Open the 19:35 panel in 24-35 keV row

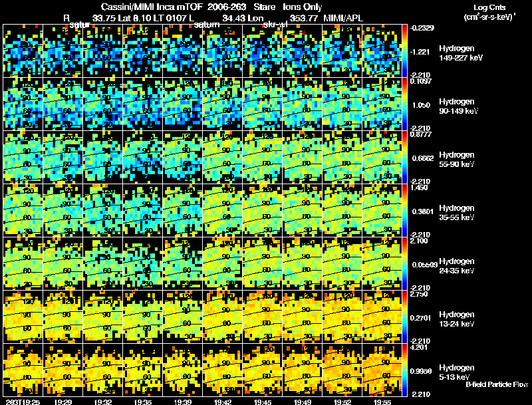click(143, 264)
